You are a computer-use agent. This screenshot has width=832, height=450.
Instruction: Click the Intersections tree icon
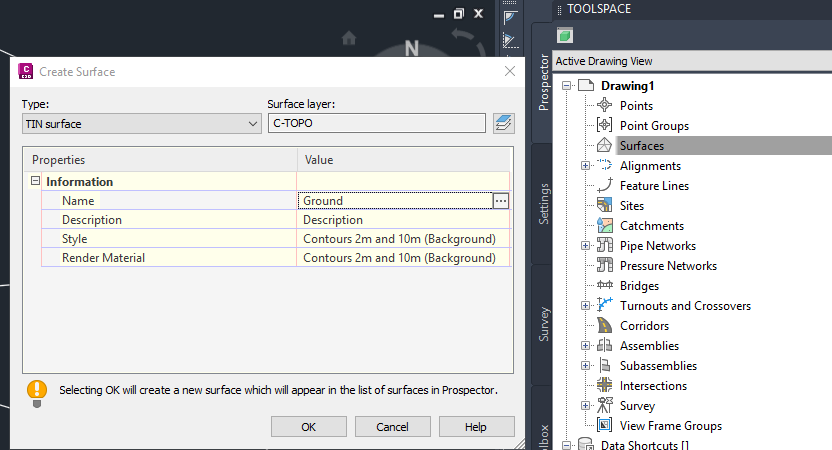604,385
